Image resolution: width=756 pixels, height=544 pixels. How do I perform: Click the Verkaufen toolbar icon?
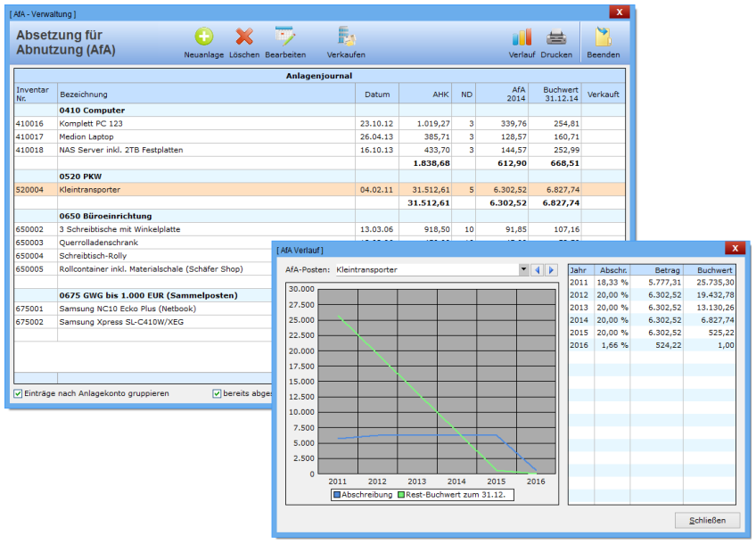pyautogui.click(x=346, y=37)
